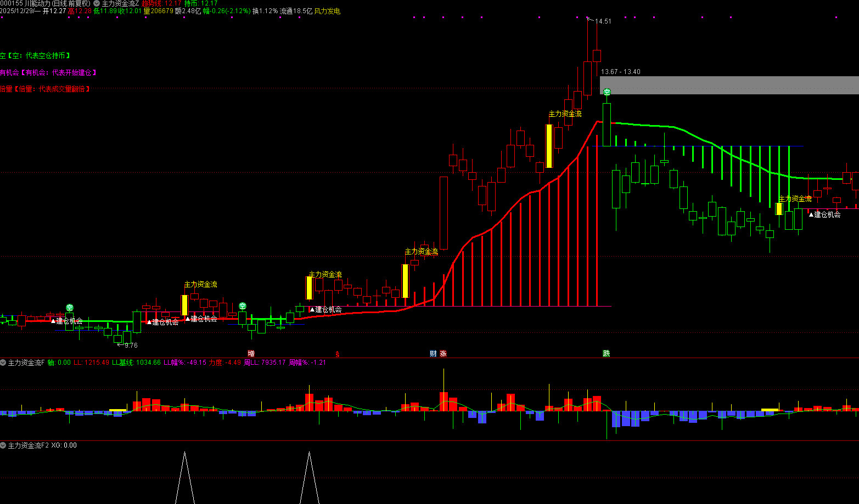Screen dimensions: 859x504
Task: Click the red 涨 marker beside 财
Action: pyautogui.click(x=443, y=354)
